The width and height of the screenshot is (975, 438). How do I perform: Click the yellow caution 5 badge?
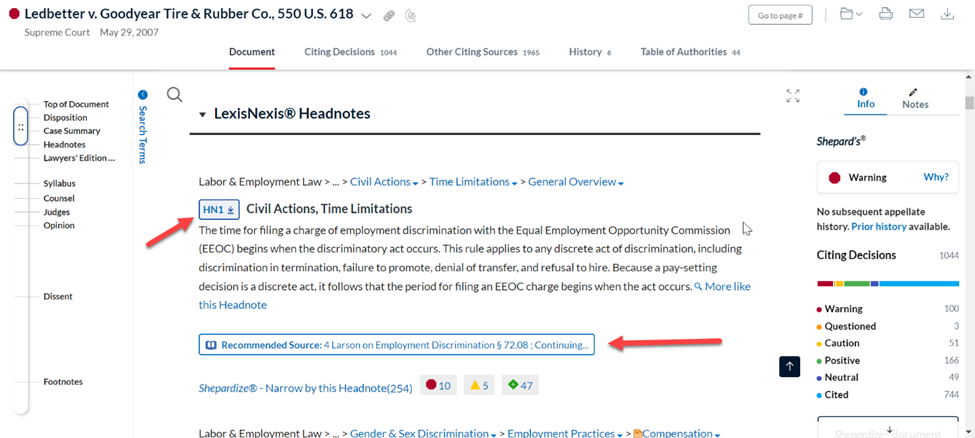coord(479,385)
